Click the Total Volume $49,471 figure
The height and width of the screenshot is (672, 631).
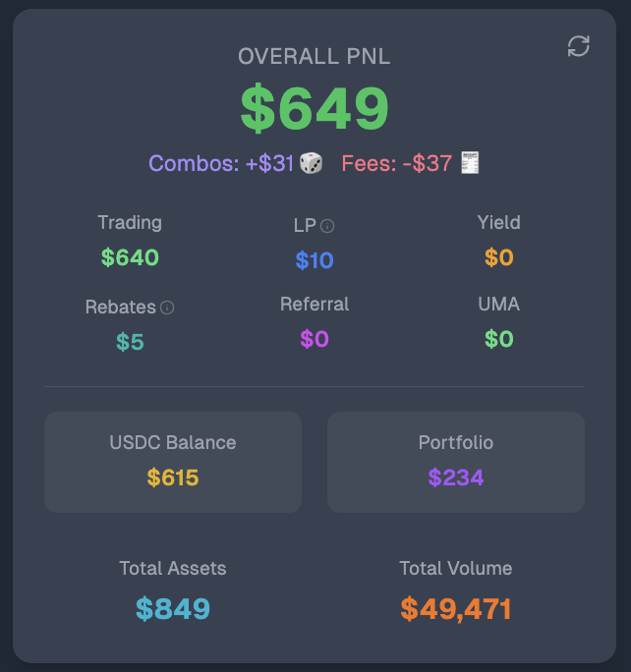(456, 609)
